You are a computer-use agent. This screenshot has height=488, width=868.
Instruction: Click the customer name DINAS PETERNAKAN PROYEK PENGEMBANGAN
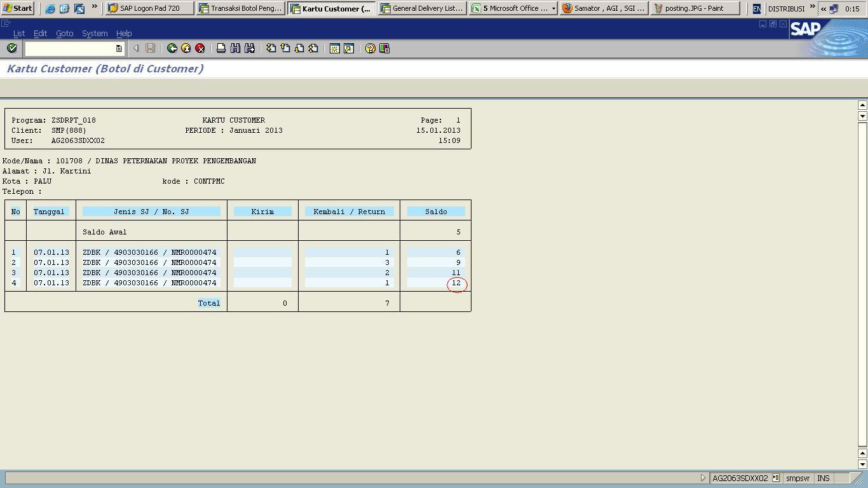(175, 161)
